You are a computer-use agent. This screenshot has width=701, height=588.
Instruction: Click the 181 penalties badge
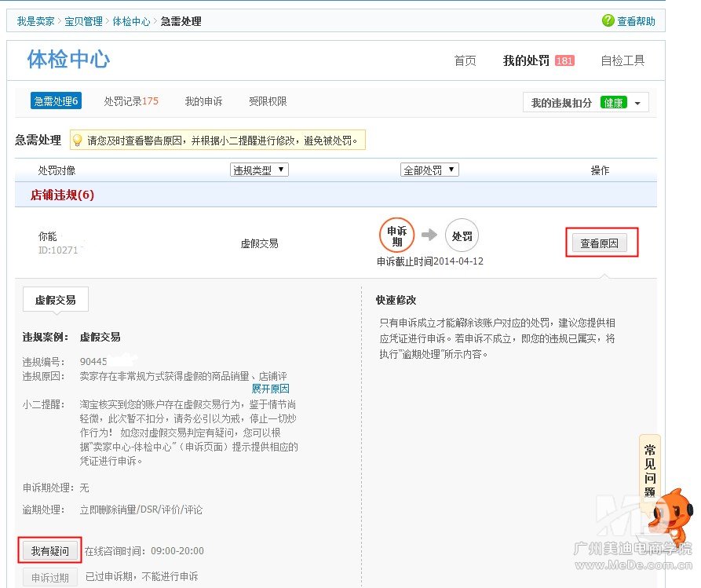[x=564, y=60]
